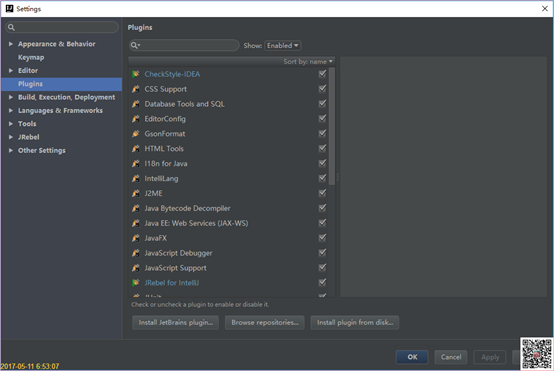The image size is (554, 371).
Task: Select the JavaScript Debugger plugin row
Action: [x=229, y=253]
